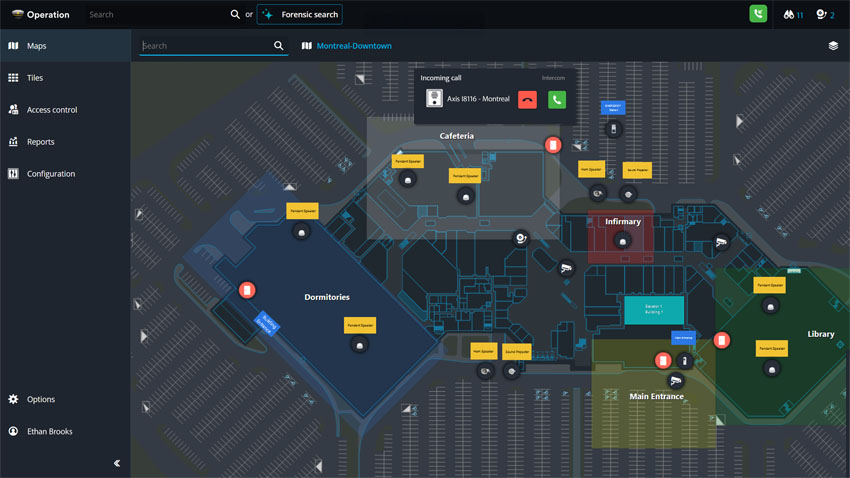Open Forensic search
This screenshot has height=478, width=850.
click(x=300, y=15)
